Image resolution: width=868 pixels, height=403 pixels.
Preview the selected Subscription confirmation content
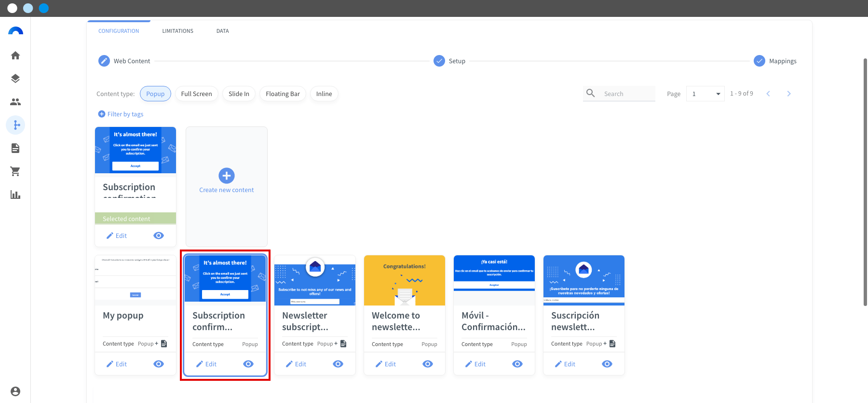159,236
